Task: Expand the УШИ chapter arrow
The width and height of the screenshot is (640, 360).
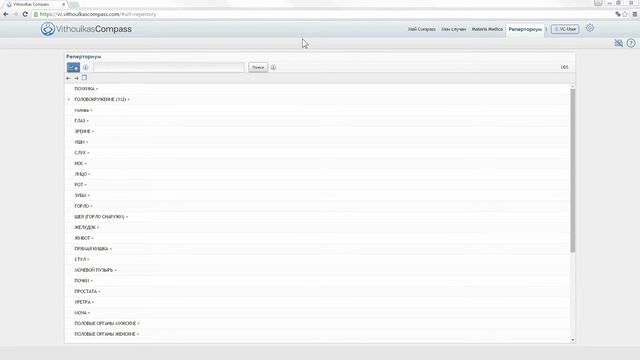Action: pyautogui.click(x=87, y=142)
